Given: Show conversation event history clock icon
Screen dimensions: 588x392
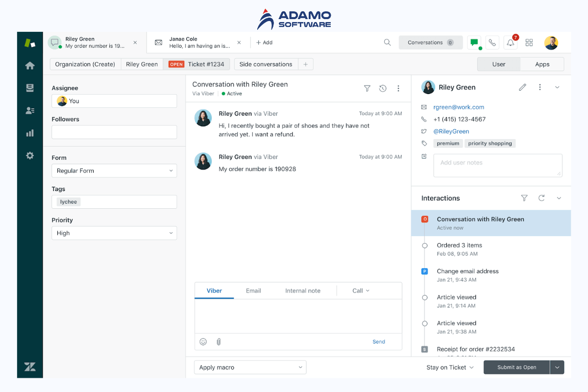Looking at the screenshot, I should 383,88.
